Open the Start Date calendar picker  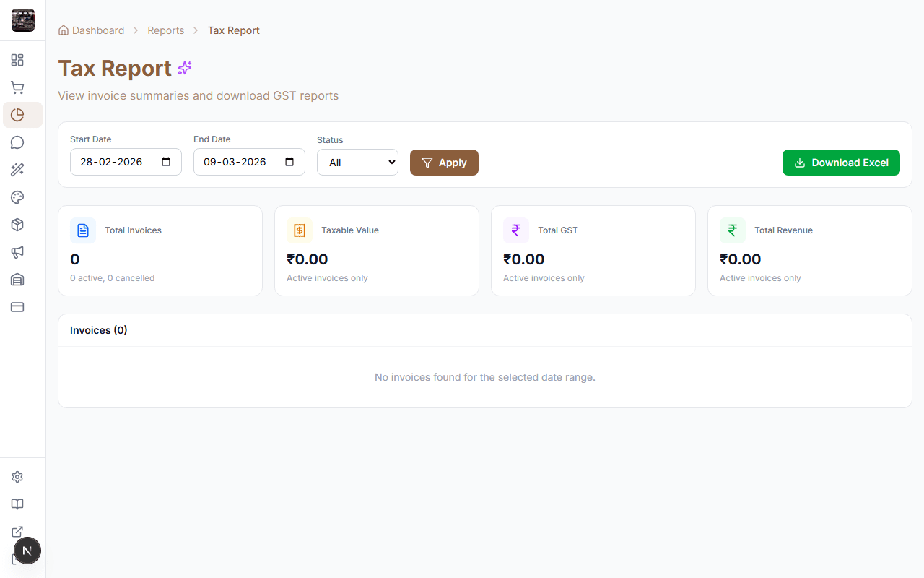166,162
